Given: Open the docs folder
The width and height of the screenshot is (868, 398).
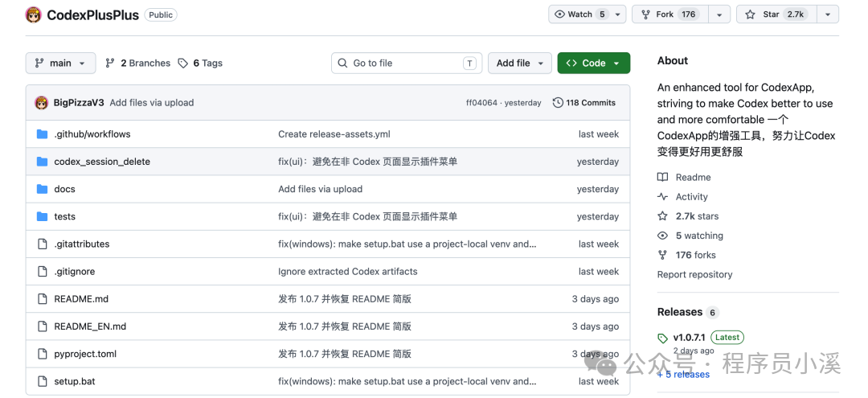Looking at the screenshot, I should point(64,189).
